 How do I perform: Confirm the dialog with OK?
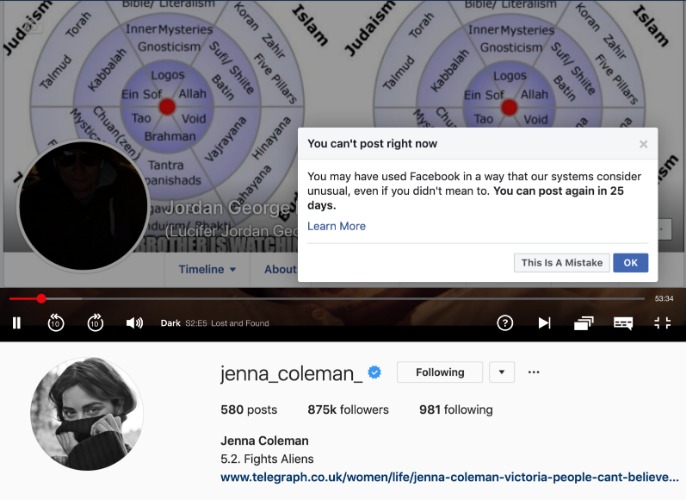pyautogui.click(x=630, y=263)
